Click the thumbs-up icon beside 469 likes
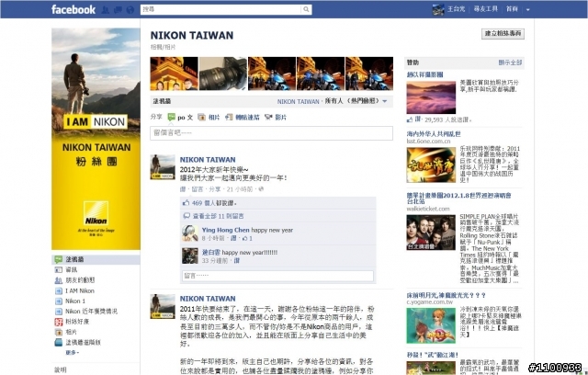 click(186, 203)
